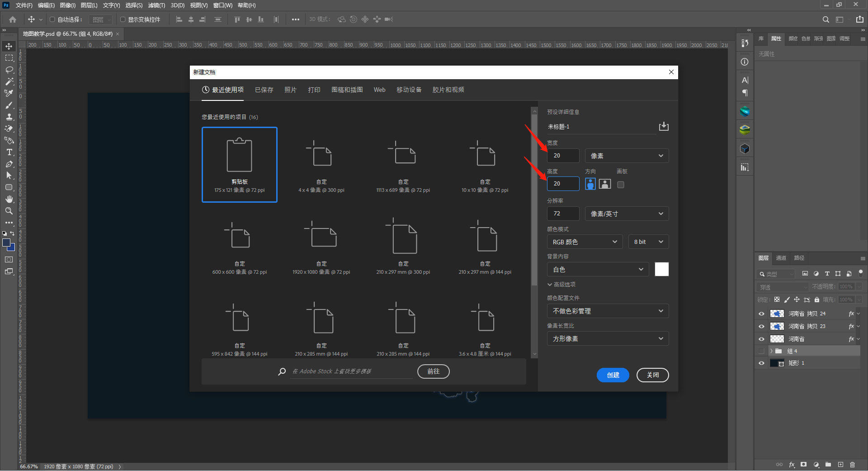Enable the 画板 artboard checkbox
Image resolution: width=868 pixels, height=471 pixels.
tap(621, 185)
